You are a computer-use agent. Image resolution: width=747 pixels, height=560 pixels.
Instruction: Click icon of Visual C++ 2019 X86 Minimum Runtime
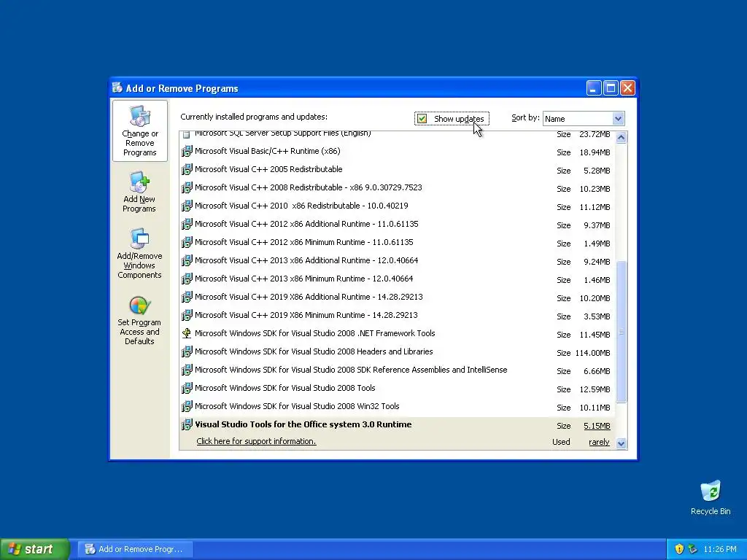(x=187, y=315)
